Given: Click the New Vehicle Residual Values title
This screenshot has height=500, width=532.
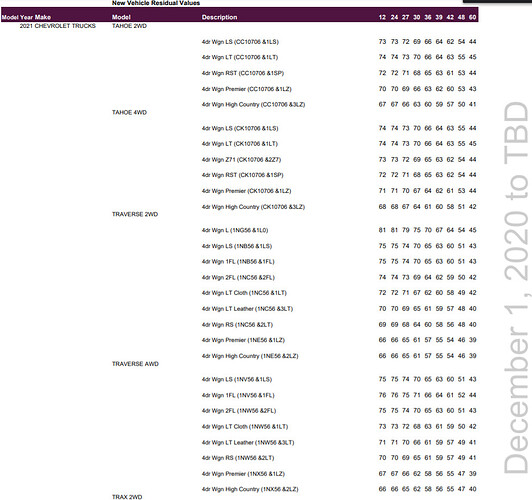Looking at the screenshot, I should [156, 3].
